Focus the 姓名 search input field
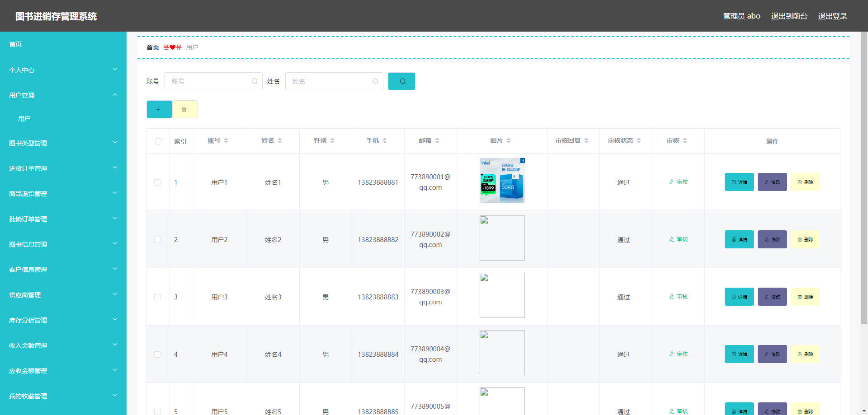The height and width of the screenshot is (415, 868). tap(334, 81)
